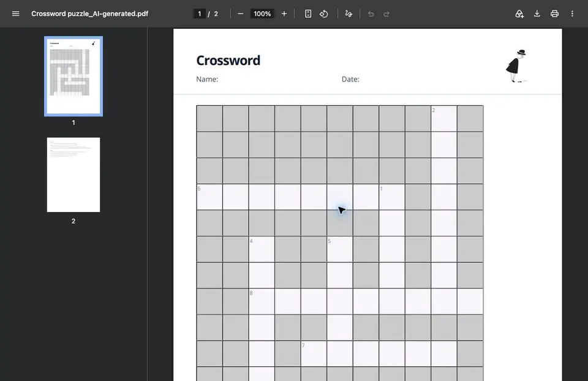Click crossword cell numbered 7
Image resolution: width=588 pixels, height=381 pixels.
coord(314,353)
